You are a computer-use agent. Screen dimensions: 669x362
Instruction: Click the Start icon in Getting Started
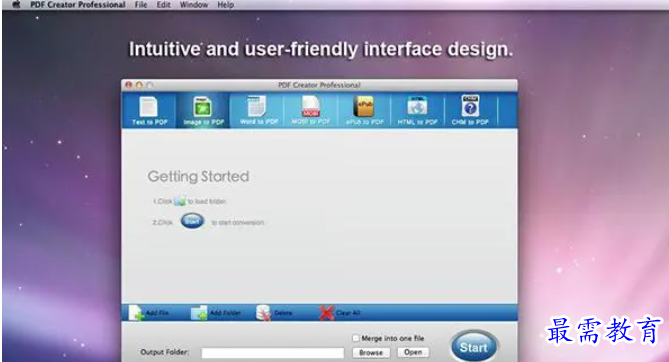[x=192, y=221]
